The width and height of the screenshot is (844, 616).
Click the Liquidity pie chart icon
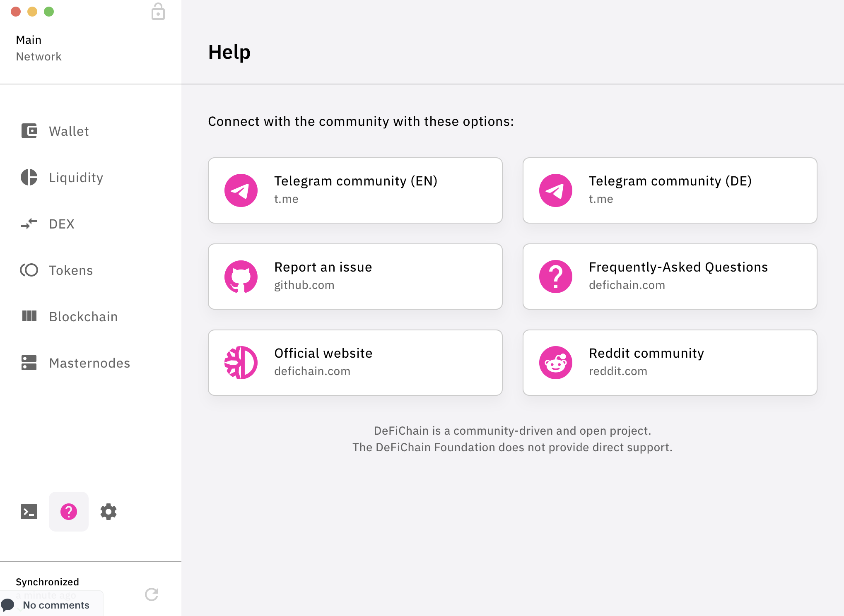29,178
